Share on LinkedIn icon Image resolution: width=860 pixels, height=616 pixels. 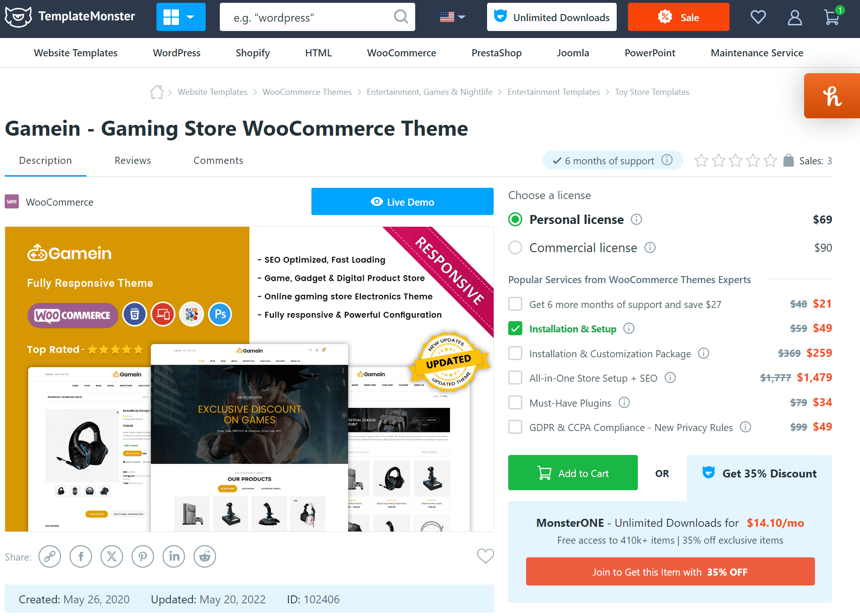point(174,556)
